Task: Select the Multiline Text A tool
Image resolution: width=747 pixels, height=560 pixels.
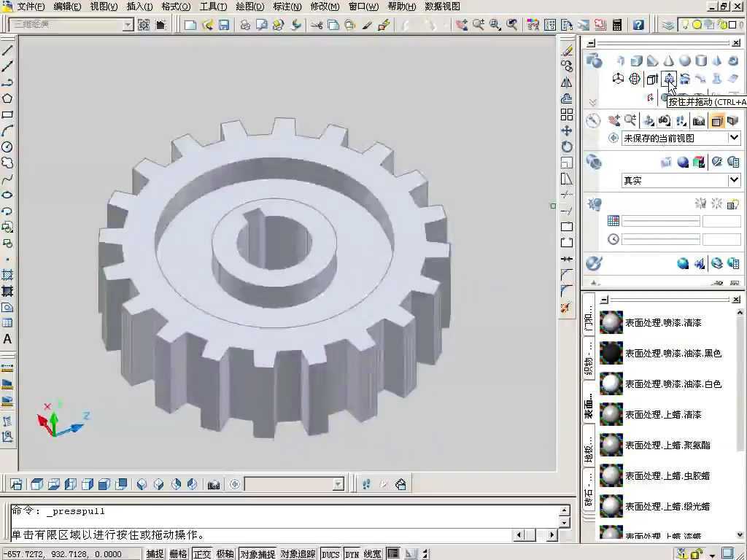Action: 7,339
